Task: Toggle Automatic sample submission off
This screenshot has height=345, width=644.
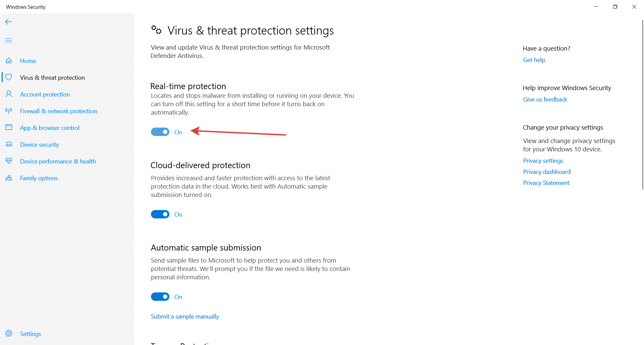Action: [x=160, y=297]
